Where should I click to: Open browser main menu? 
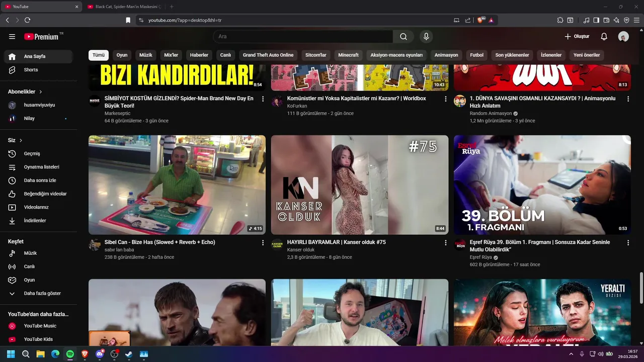click(636, 20)
